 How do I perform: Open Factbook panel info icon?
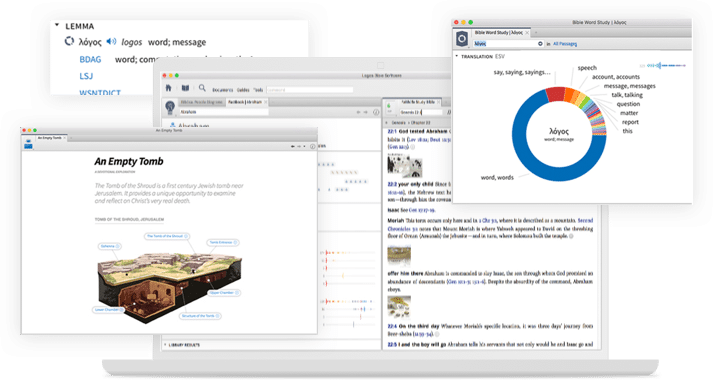tap(376, 112)
